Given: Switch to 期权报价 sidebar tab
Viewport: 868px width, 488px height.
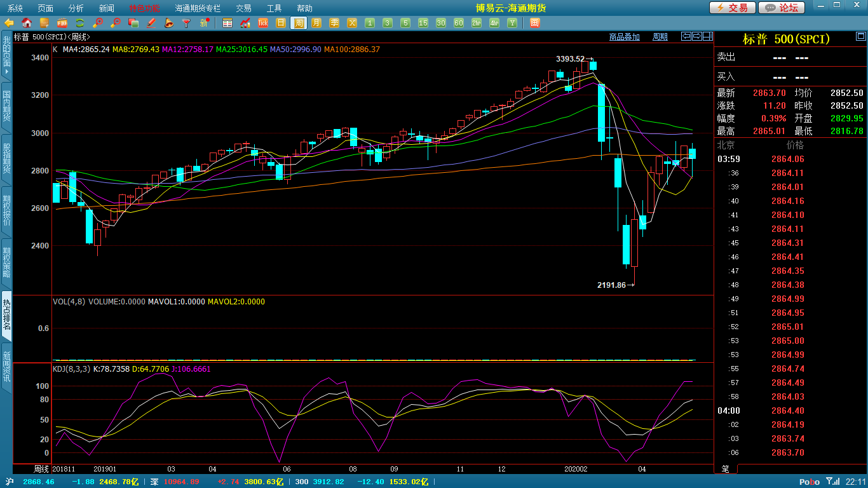Looking at the screenshot, I should (x=6, y=210).
